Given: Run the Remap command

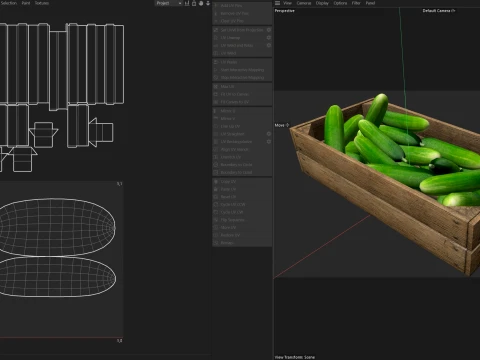Looking at the screenshot, I should (x=242, y=243).
